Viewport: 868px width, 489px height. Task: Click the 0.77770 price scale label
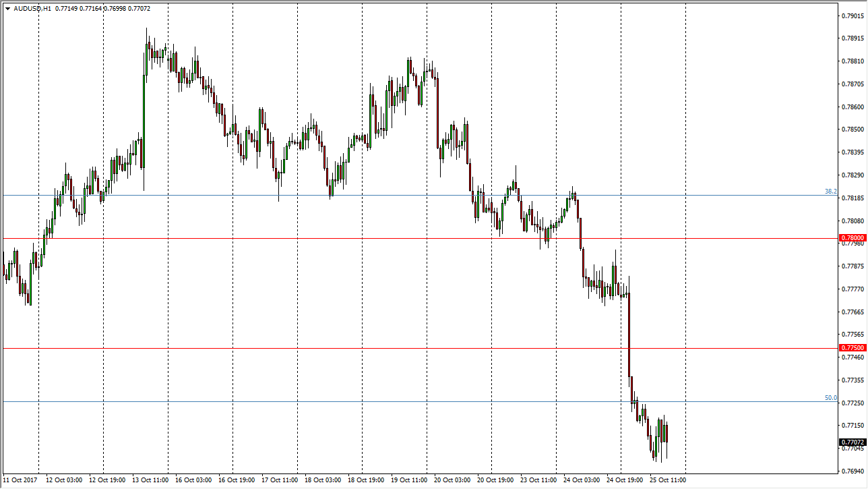pos(852,289)
